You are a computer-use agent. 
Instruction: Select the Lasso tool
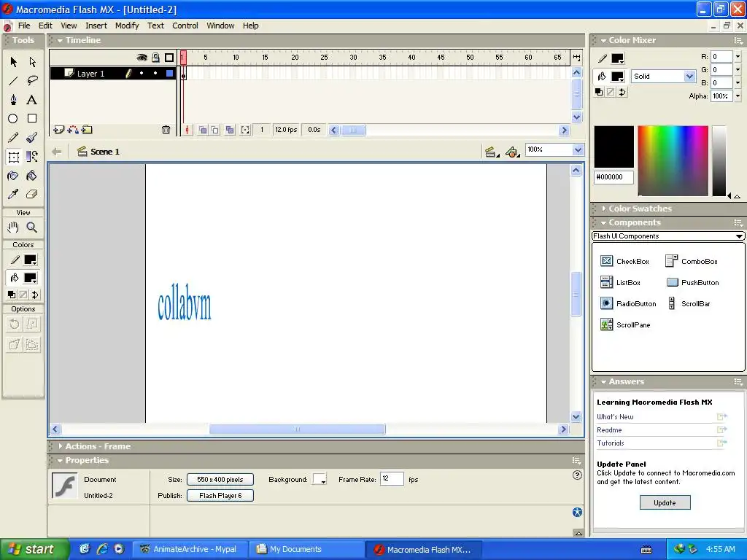click(32, 81)
